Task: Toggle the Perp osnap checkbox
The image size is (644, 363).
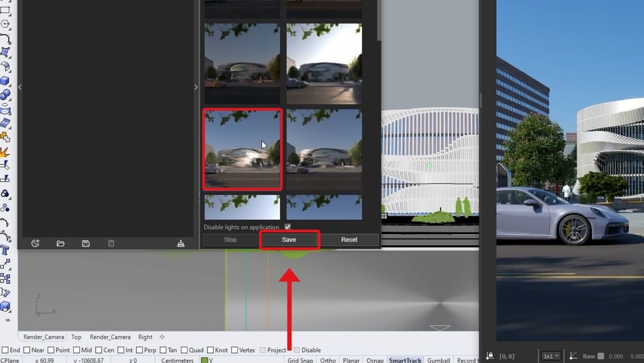Action: pyautogui.click(x=139, y=350)
